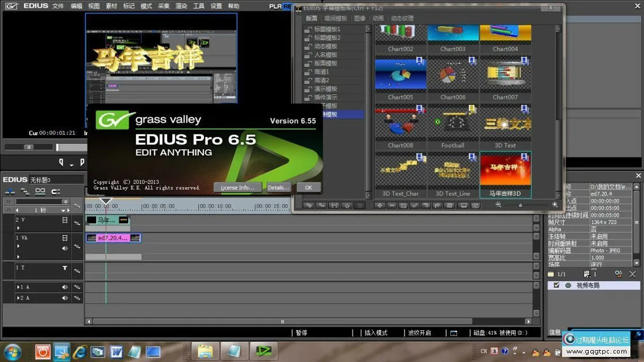Toggle the 视频布局 checkbox

click(556, 286)
